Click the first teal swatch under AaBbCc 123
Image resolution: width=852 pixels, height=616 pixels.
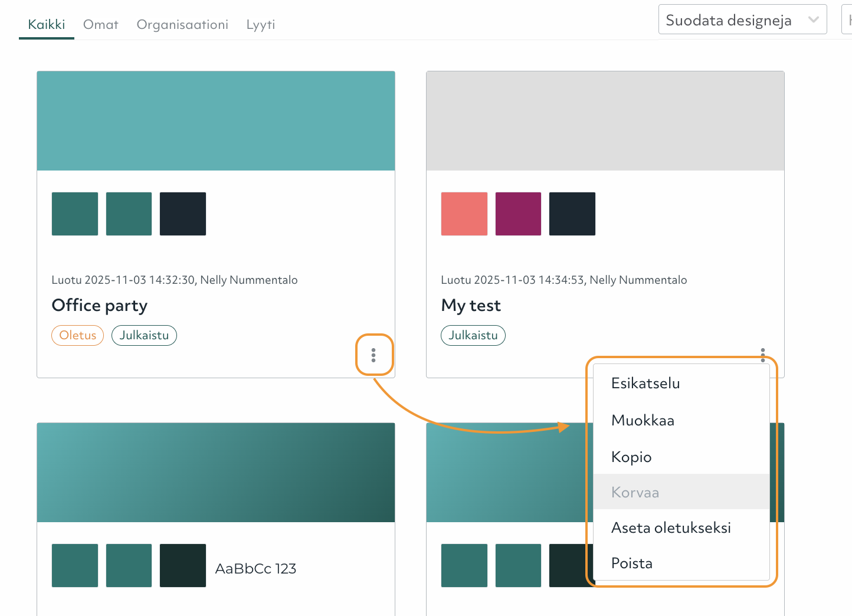(x=74, y=565)
